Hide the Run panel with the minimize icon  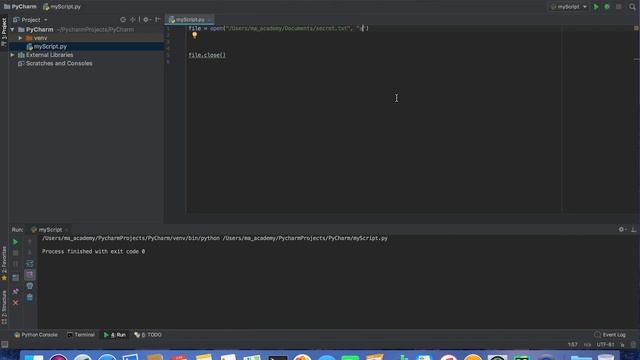point(633,230)
